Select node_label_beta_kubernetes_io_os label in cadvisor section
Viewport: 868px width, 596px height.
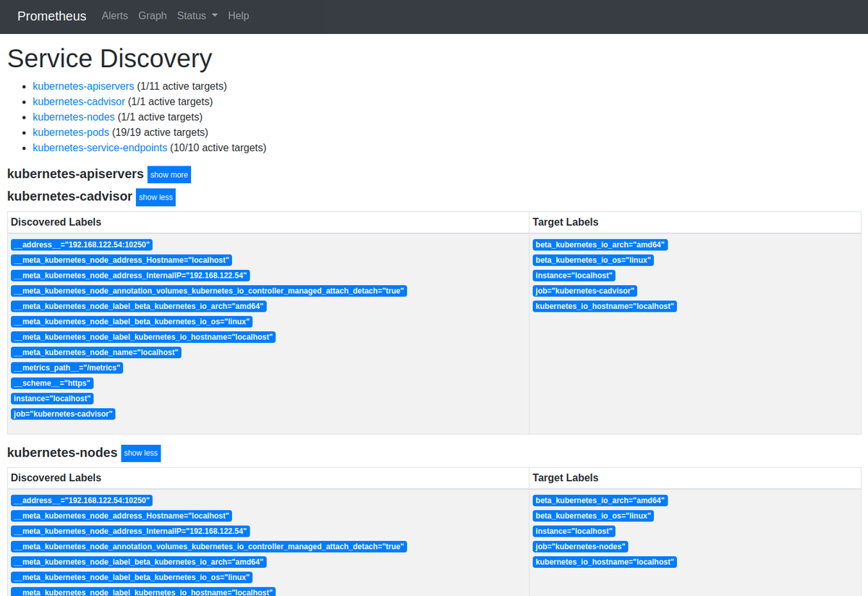pyautogui.click(x=132, y=322)
